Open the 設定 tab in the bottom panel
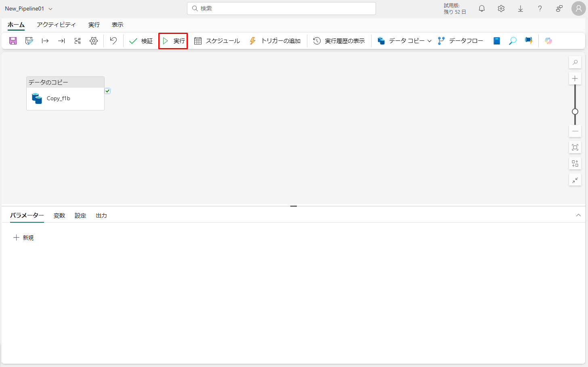Image resolution: width=588 pixels, height=367 pixels. 80,215
